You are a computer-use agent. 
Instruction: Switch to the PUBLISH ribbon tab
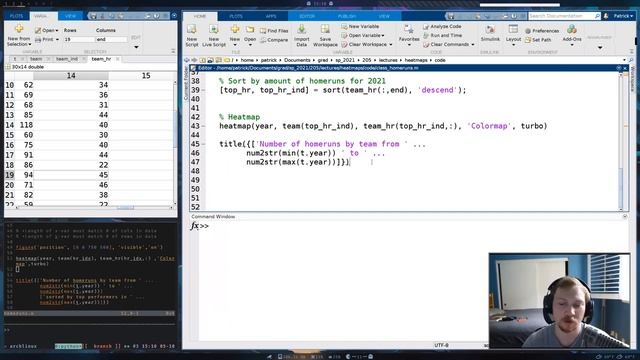click(x=347, y=16)
